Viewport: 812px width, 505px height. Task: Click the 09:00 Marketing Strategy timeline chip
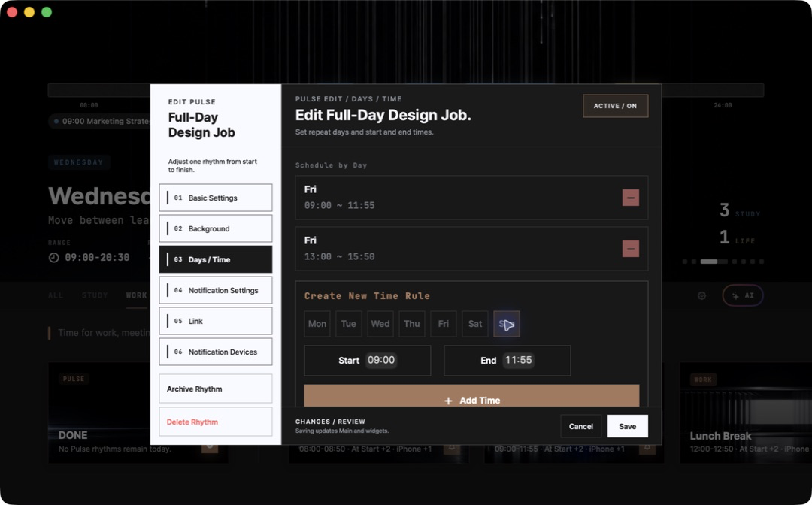[100, 122]
